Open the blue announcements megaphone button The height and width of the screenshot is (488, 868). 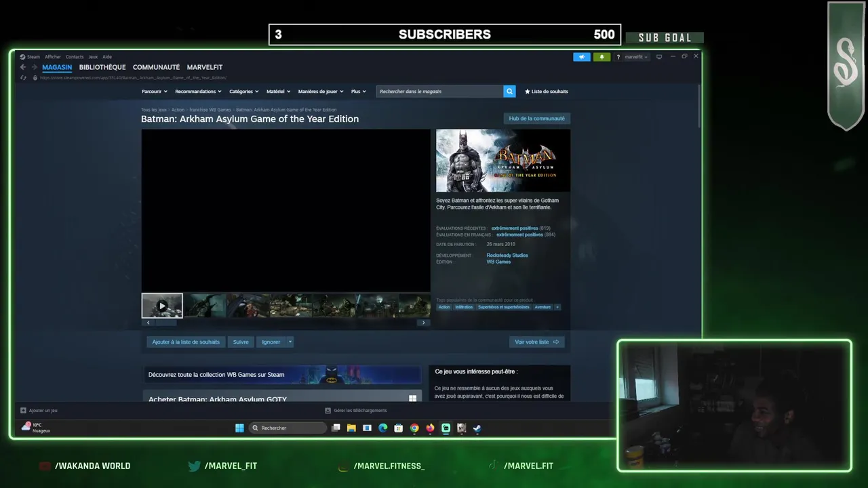coord(581,57)
